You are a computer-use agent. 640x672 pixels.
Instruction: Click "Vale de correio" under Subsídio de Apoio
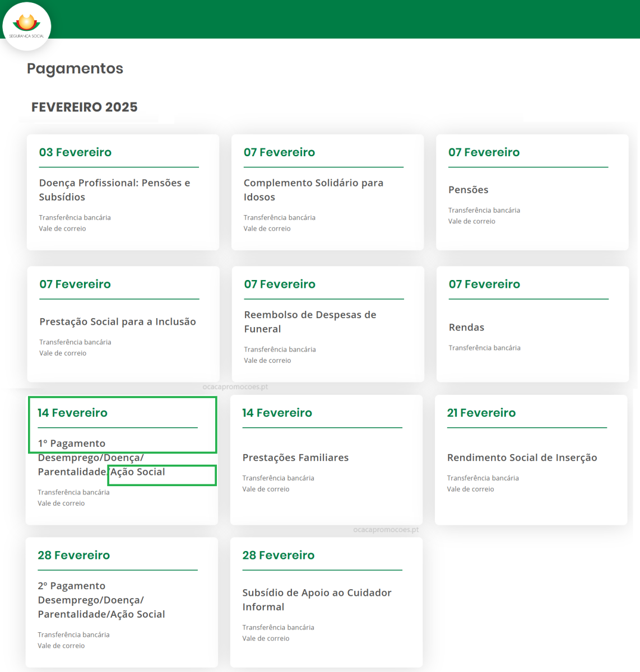tap(266, 638)
